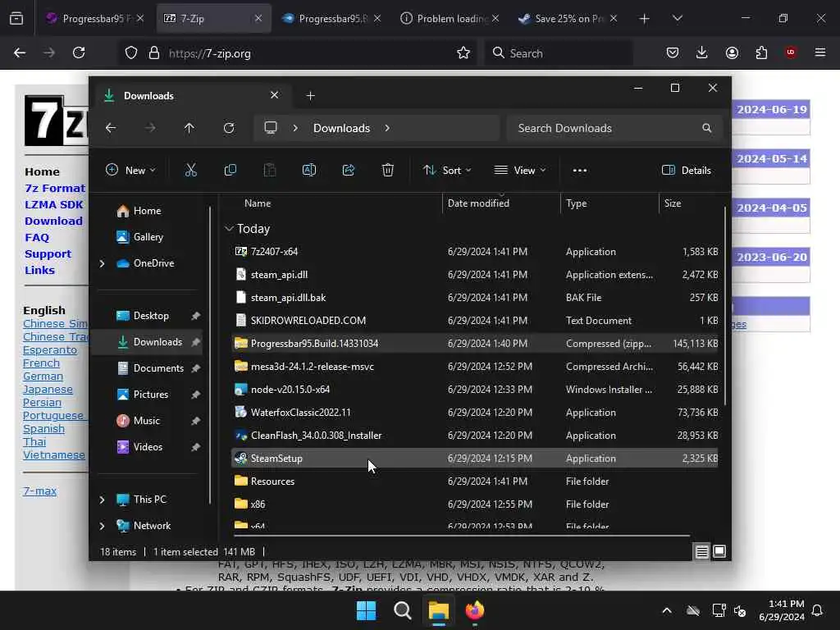840x630 pixels.
Task: Open Firefox hamburger application menu
Action: click(x=820, y=52)
